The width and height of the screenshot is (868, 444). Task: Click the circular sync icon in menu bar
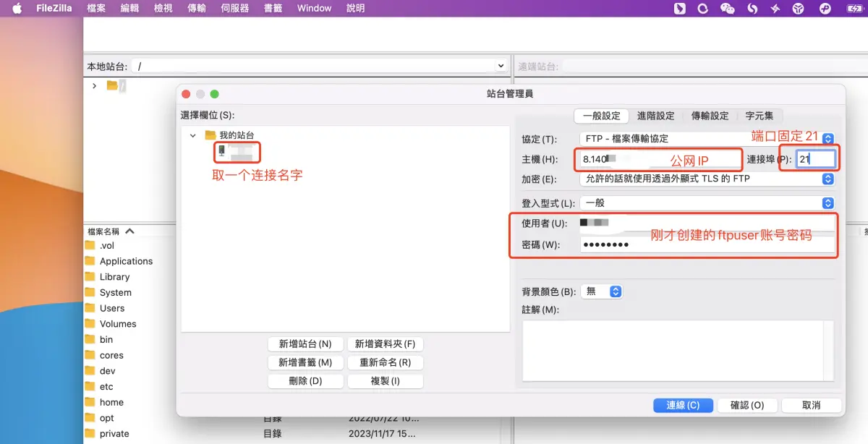click(x=702, y=9)
